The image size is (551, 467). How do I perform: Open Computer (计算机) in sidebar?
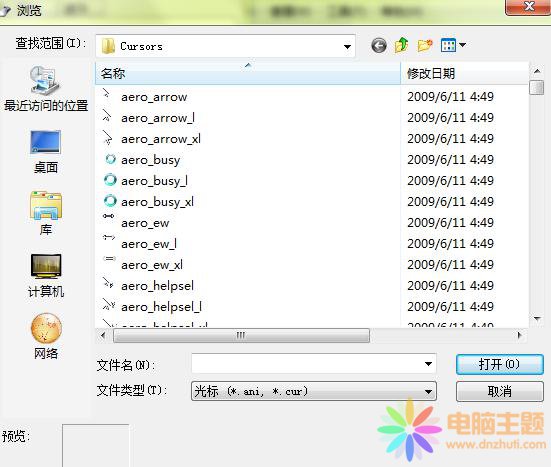[x=46, y=275]
